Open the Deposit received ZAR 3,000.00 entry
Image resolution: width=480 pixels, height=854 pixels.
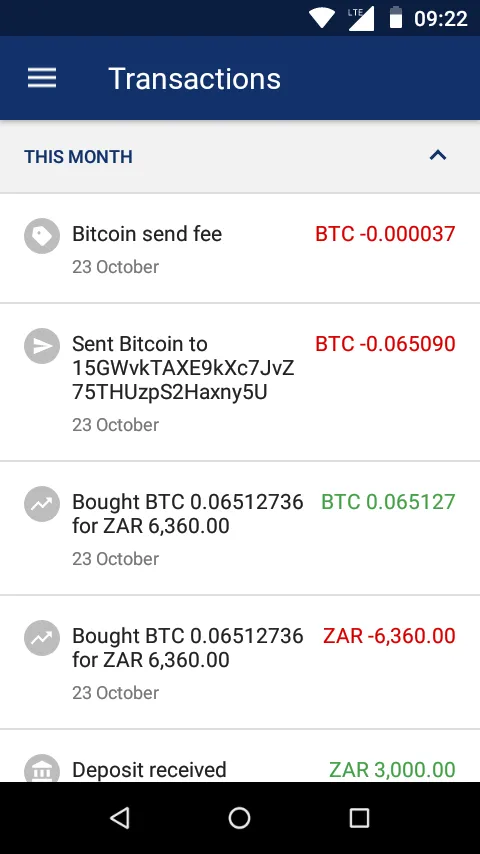[240, 756]
